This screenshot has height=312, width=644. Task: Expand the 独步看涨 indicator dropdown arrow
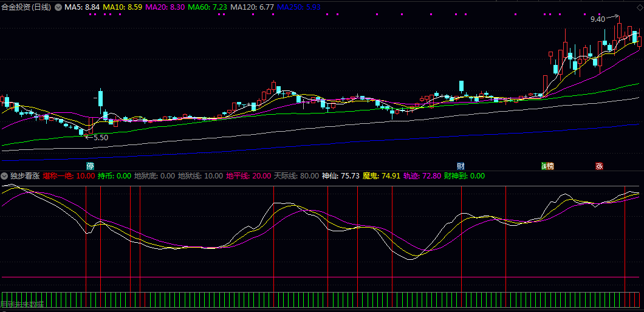coord(4,176)
